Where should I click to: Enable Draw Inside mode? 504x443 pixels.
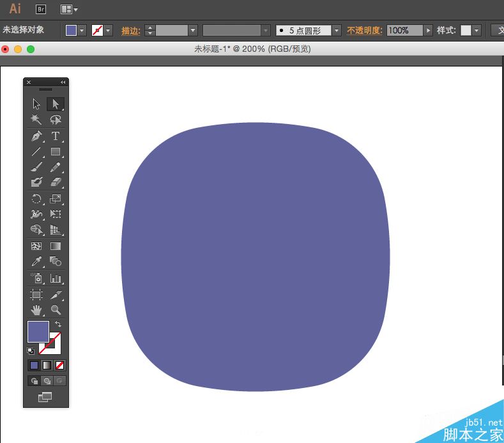[x=59, y=381]
